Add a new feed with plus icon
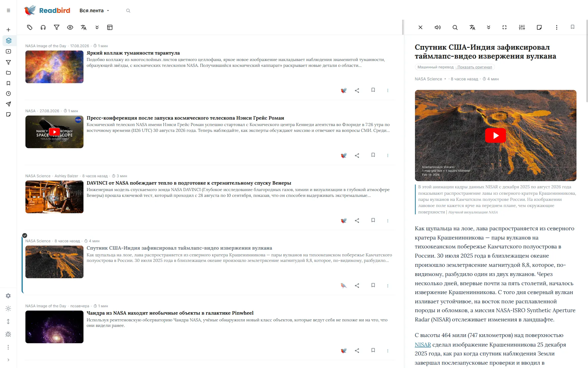This screenshot has width=588, height=368. (8, 30)
